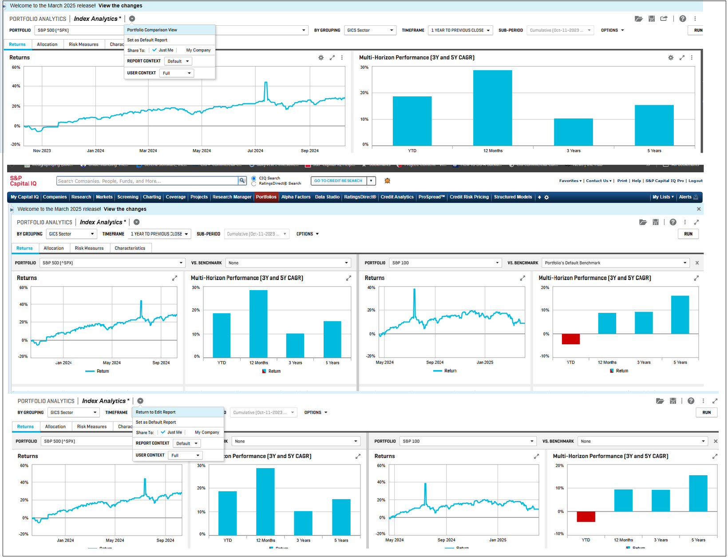728x560 pixels.
Task: Open middle panel S&P 100 portfolio dropdown
Action: [x=445, y=263]
